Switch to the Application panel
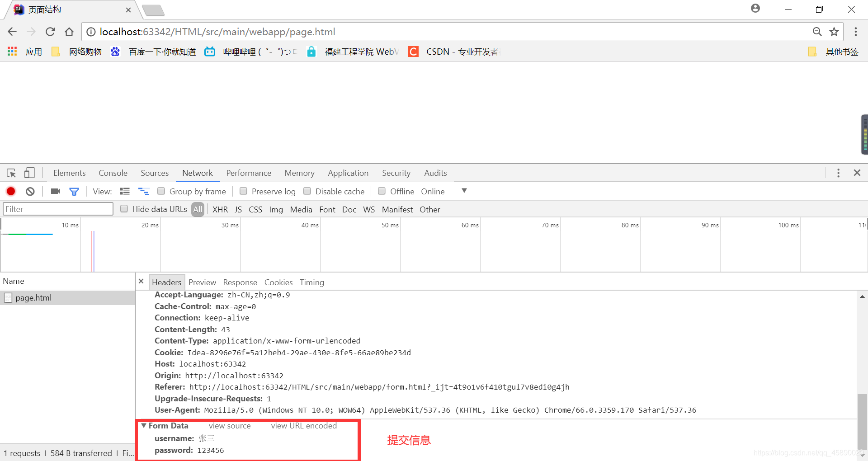This screenshot has width=868, height=461. tap(348, 173)
